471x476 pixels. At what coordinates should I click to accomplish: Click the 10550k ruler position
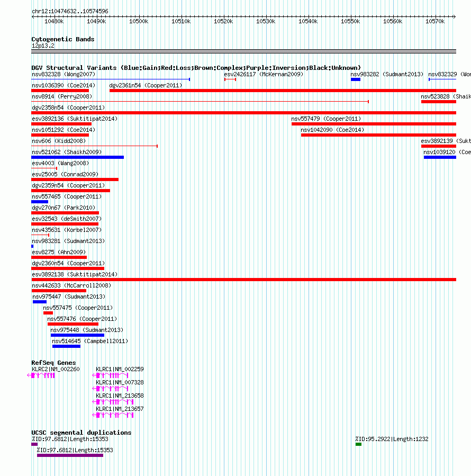coord(350,21)
